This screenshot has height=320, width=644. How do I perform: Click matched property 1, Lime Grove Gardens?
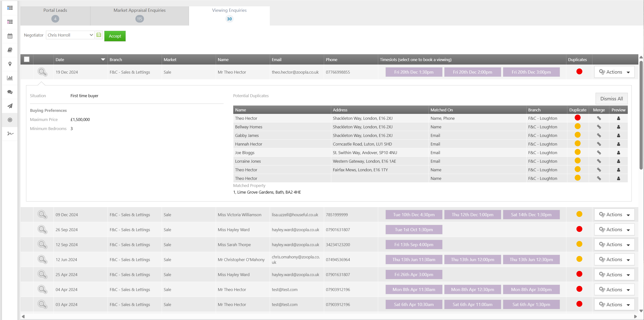pos(267,192)
